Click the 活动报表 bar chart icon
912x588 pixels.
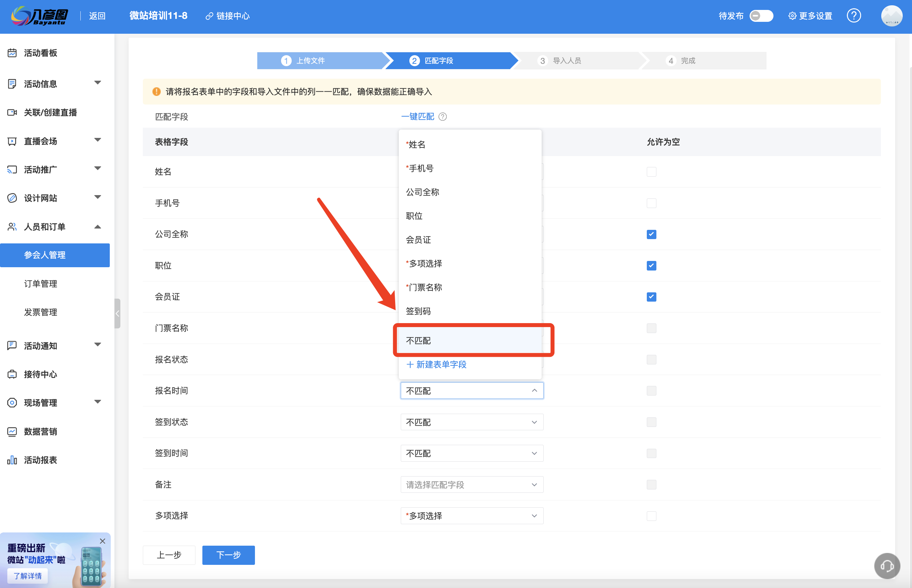point(12,460)
